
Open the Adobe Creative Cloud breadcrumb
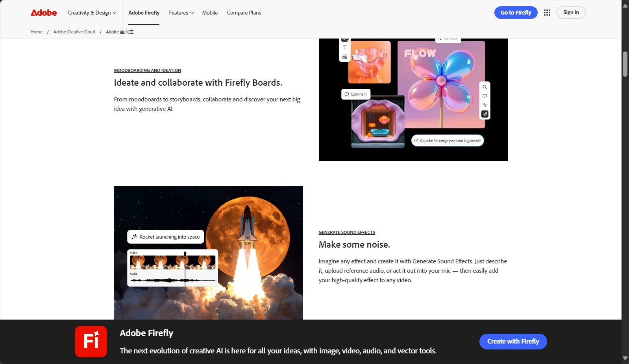(74, 32)
